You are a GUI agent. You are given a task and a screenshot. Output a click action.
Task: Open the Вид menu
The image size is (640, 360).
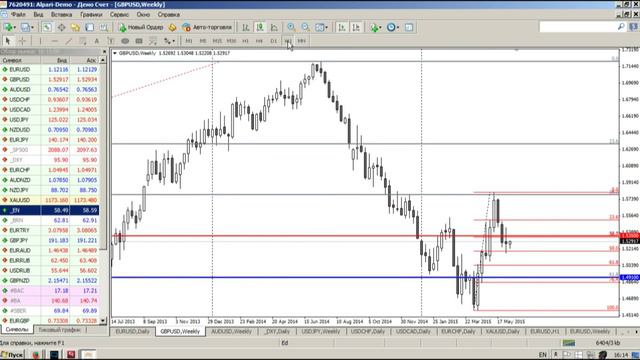(38, 14)
